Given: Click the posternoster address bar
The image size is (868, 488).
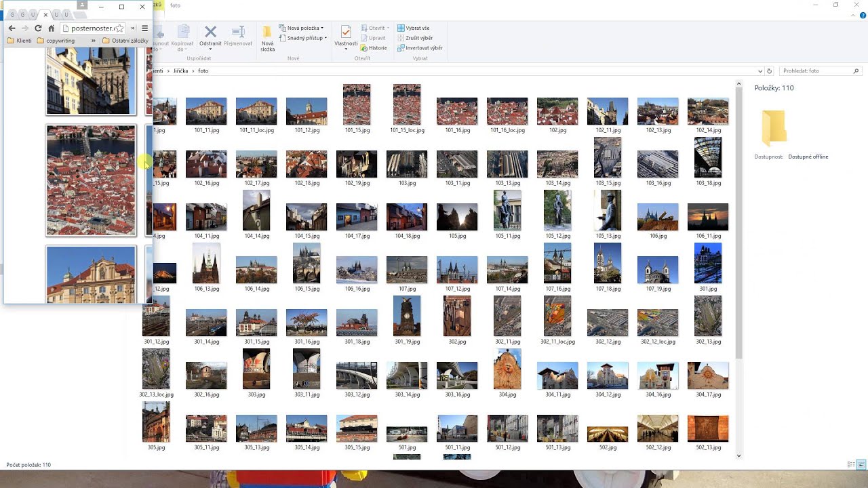Looking at the screenshot, I should (93, 28).
